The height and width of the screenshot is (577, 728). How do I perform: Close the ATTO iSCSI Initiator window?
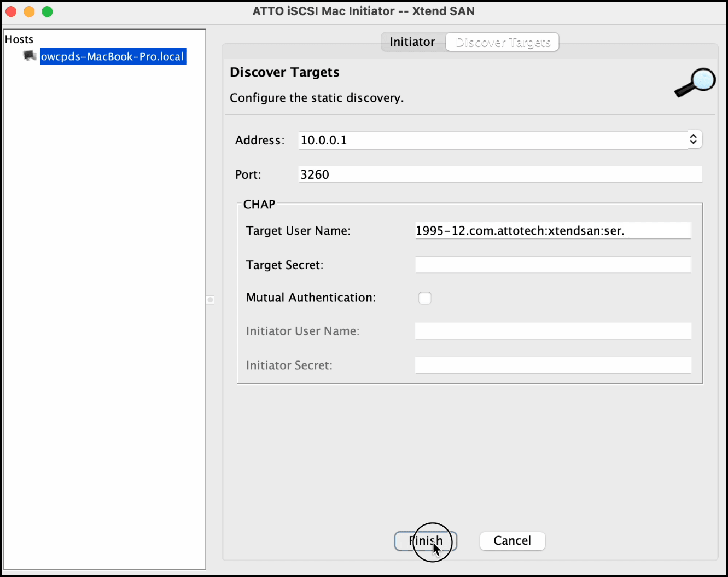(11, 11)
